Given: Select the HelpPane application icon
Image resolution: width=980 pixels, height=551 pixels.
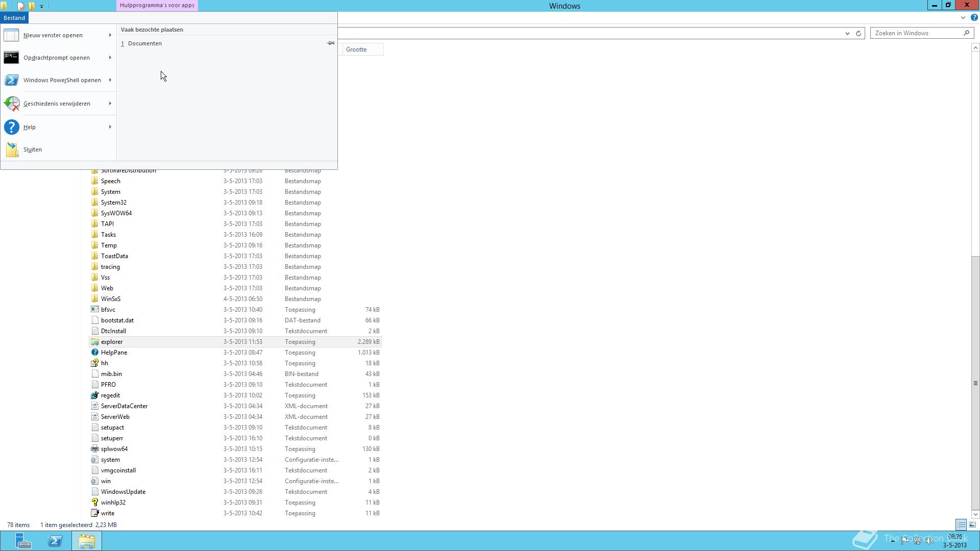Looking at the screenshot, I should pos(95,353).
